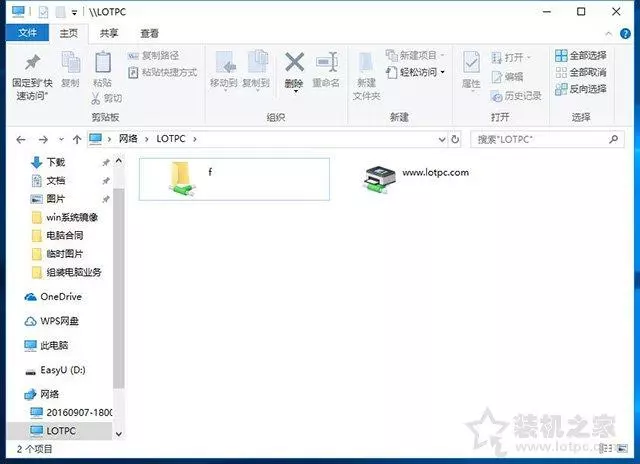
Task: Click the navigation pane scroll-down arrow
Action: (119, 434)
